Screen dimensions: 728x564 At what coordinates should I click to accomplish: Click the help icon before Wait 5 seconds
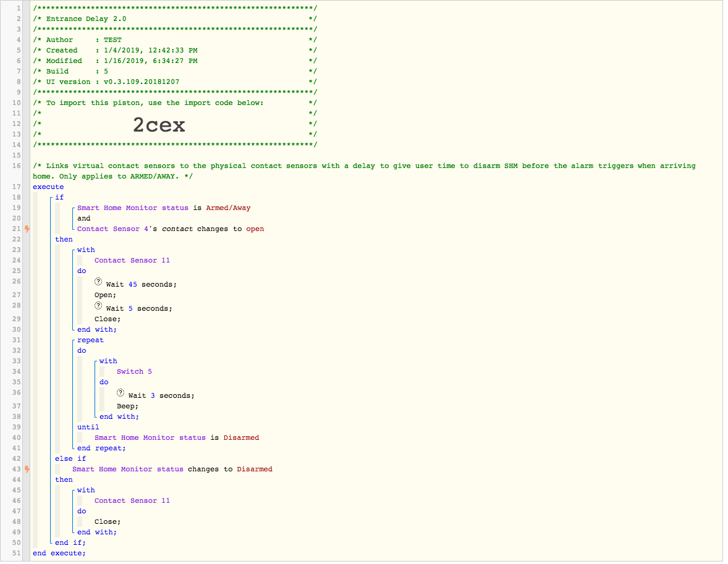pyautogui.click(x=98, y=306)
